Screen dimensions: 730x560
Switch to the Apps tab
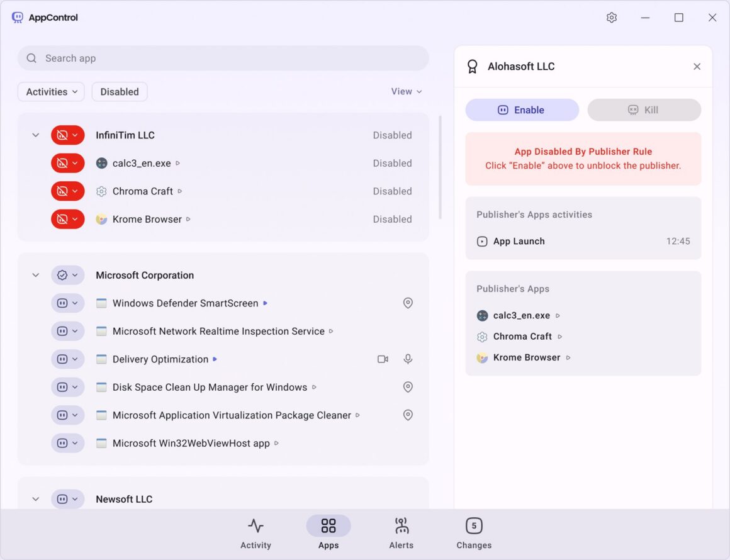328,534
